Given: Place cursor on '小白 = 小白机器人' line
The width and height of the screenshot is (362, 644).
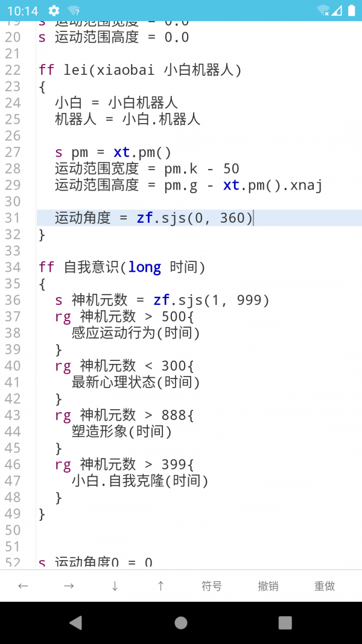Looking at the screenshot, I should click(x=116, y=103).
